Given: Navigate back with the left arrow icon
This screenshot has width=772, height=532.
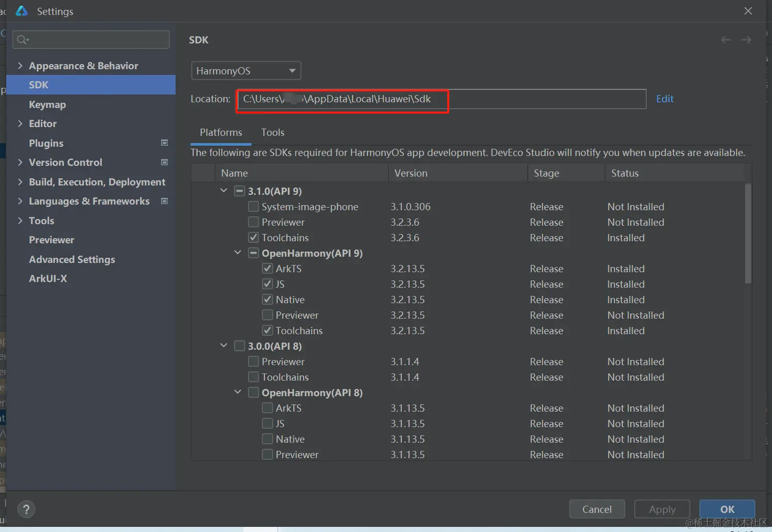Looking at the screenshot, I should 726,40.
